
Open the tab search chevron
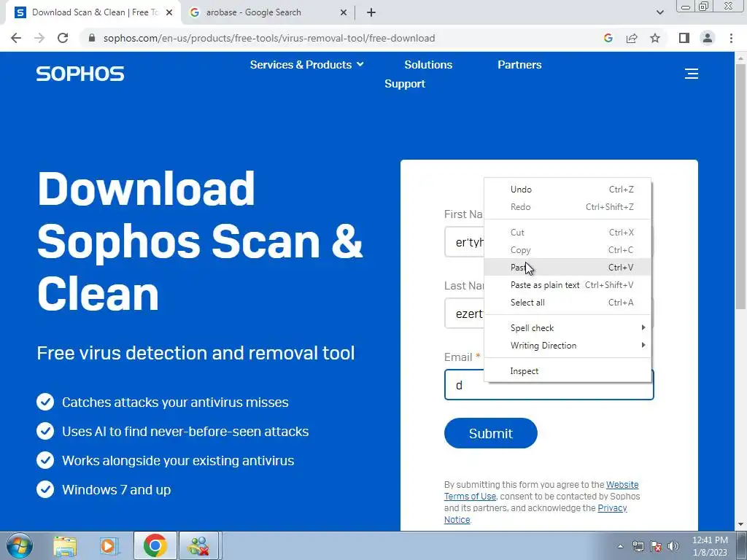tap(659, 12)
